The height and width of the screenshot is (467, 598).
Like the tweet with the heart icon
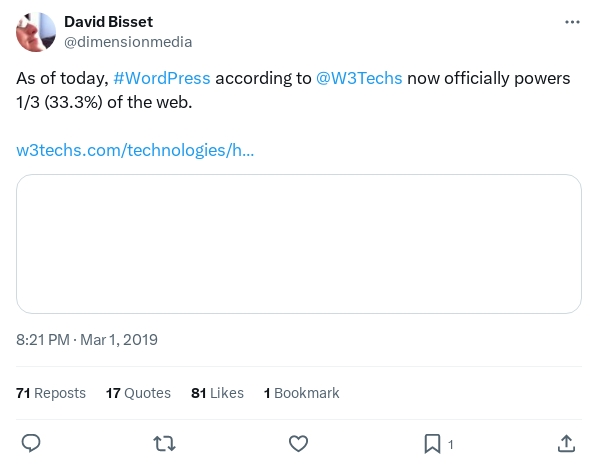click(x=298, y=443)
